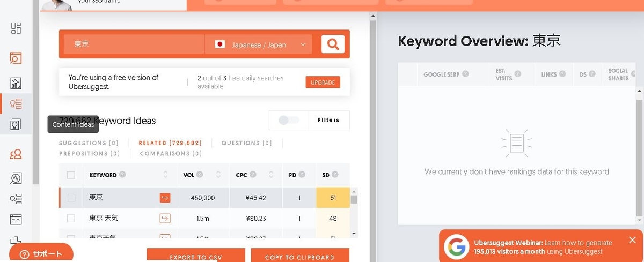Open the magnifier with pulse sidebar icon
This screenshot has height=262, width=644.
tap(16, 178)
